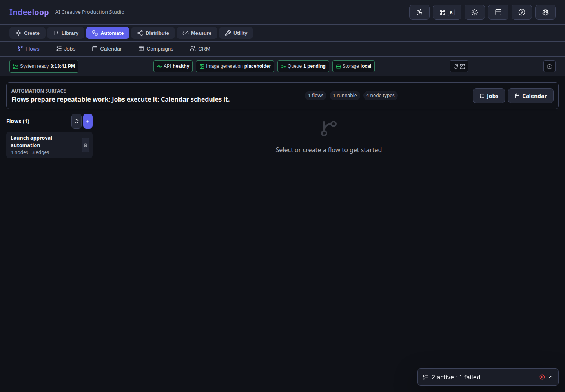
Task: Open the Calendar sub-tab
Action: (107, 49)
